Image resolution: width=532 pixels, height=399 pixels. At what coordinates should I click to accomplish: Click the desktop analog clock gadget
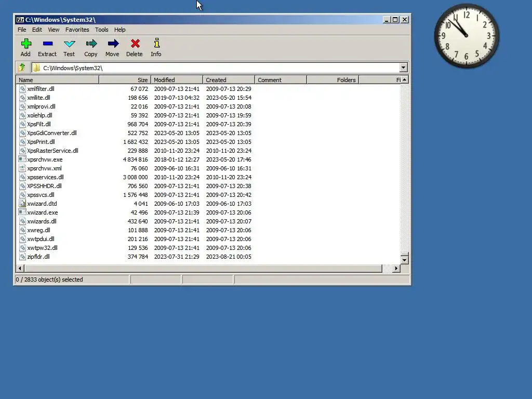tap(467, 36)
